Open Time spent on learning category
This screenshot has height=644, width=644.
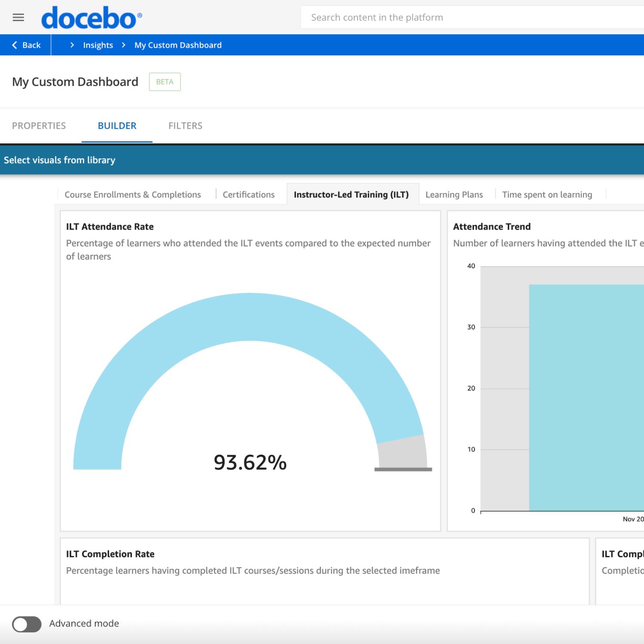(547, 194)
